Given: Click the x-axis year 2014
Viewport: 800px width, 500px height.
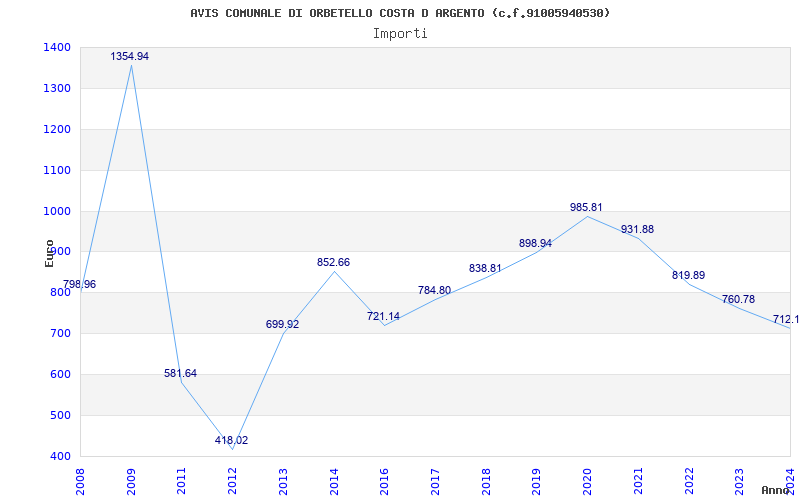Looking at the screenshot, I should 334,481.
